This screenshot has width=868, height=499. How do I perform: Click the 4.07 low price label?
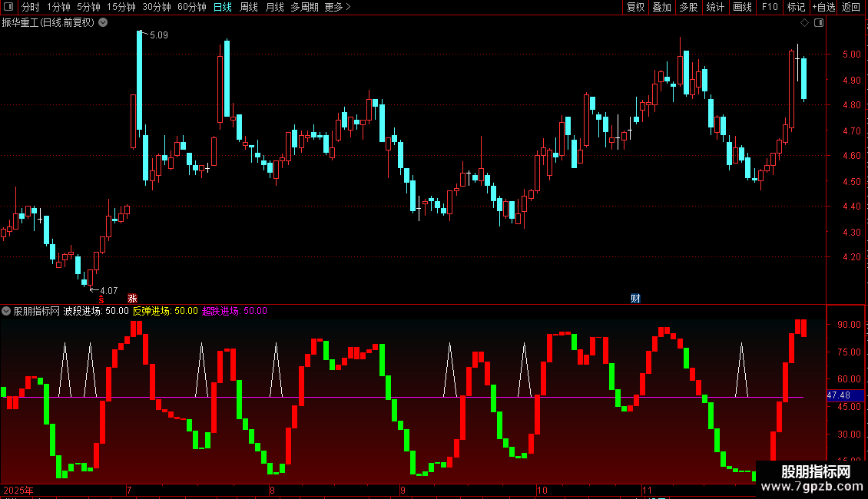pyautogui.click(x=108, y=290)
